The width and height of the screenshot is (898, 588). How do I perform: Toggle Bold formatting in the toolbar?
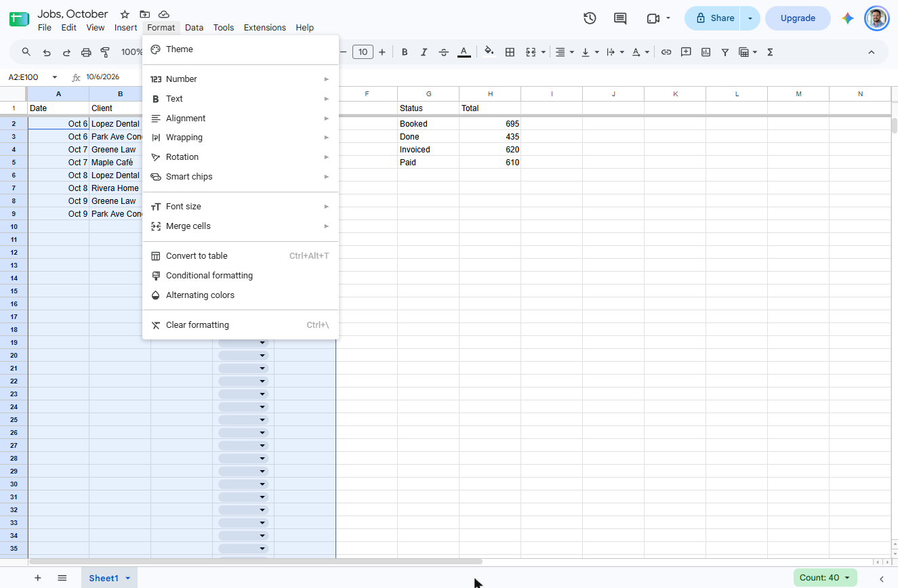click(405, 52)
